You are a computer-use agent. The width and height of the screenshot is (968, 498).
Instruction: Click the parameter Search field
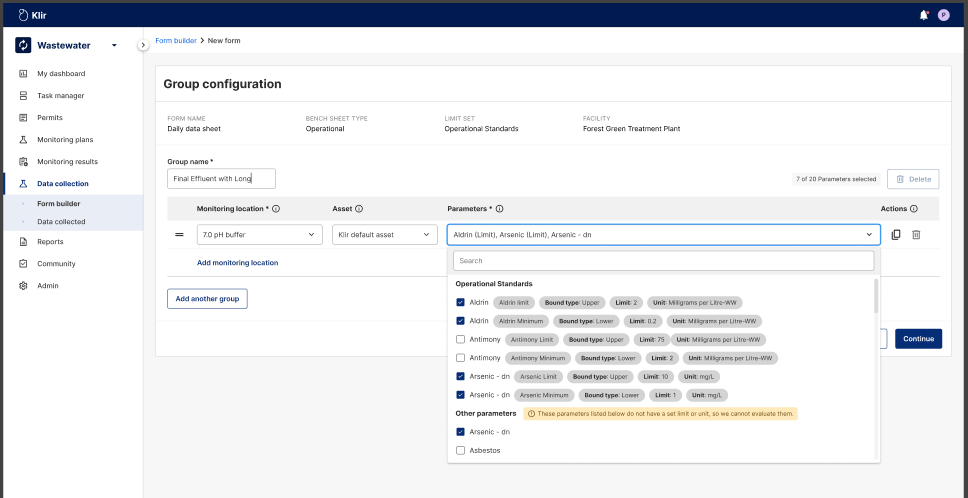(x=663, y=261)
